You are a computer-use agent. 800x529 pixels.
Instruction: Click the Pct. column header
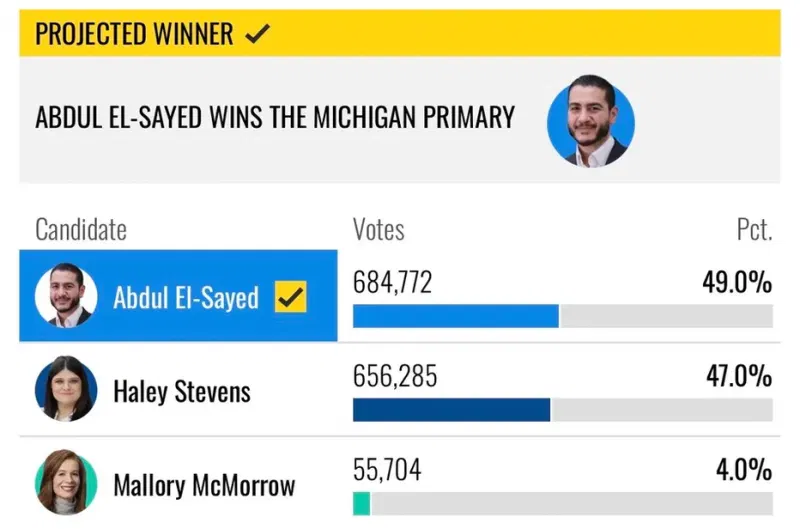(x=755, y=230)
